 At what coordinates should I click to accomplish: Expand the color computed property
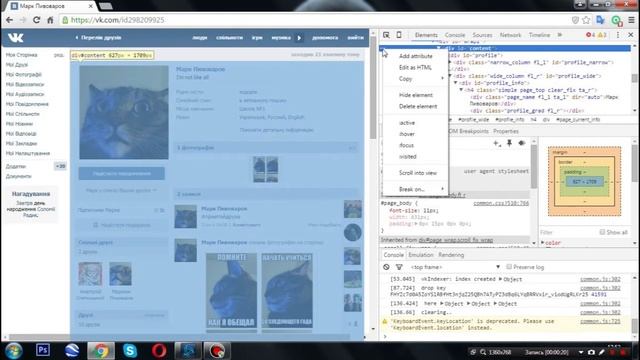(543, 243)
